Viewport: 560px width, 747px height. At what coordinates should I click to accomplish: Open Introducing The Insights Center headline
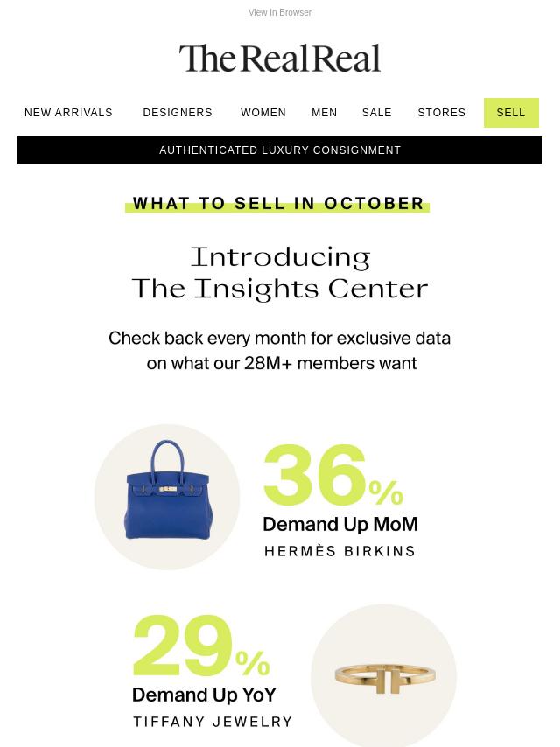click(280, 272)
